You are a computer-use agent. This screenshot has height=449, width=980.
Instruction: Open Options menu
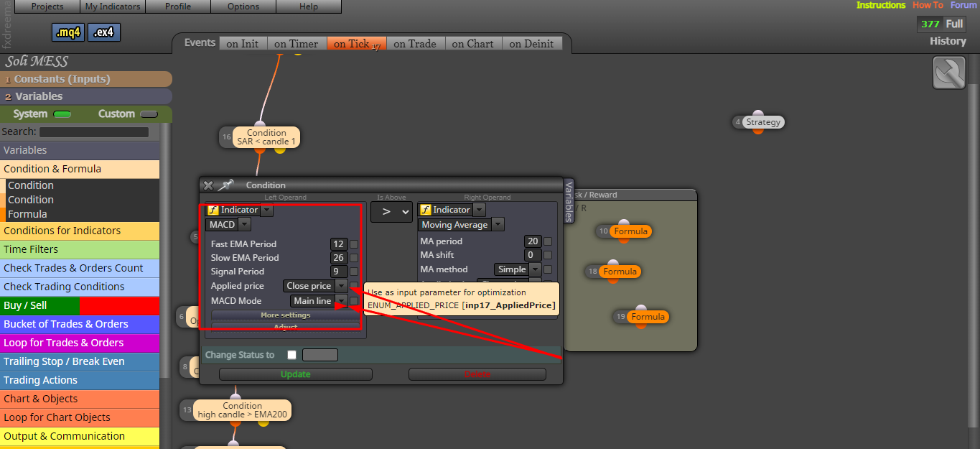[243, 6]
